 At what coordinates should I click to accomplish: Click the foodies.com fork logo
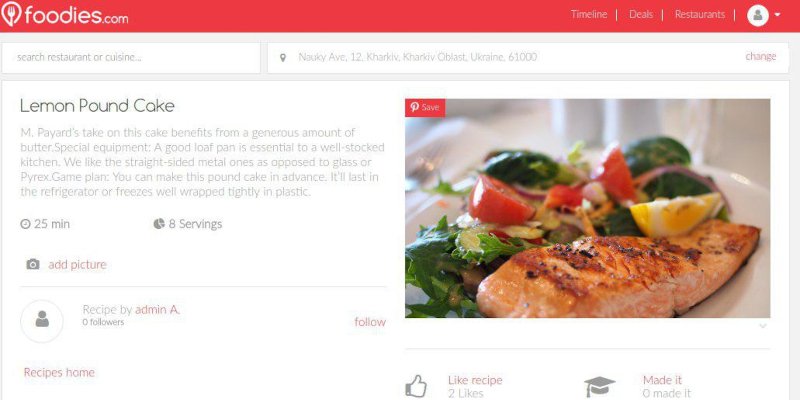point(11,14)
